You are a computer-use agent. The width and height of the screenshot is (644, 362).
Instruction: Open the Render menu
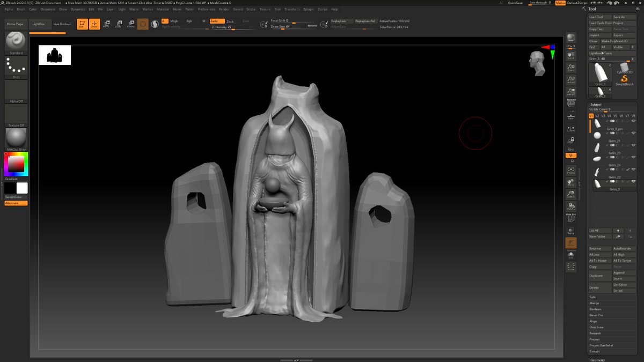tap(224, 9)
